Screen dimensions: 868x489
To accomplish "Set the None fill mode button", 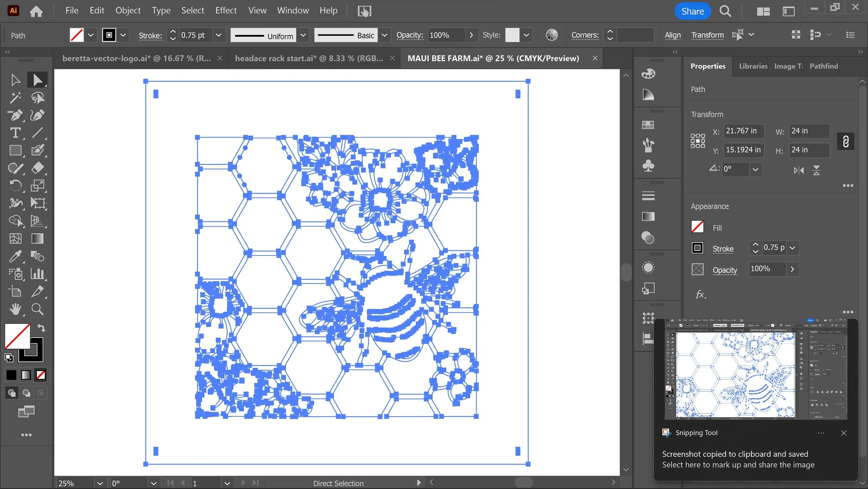I will (41, 375).
